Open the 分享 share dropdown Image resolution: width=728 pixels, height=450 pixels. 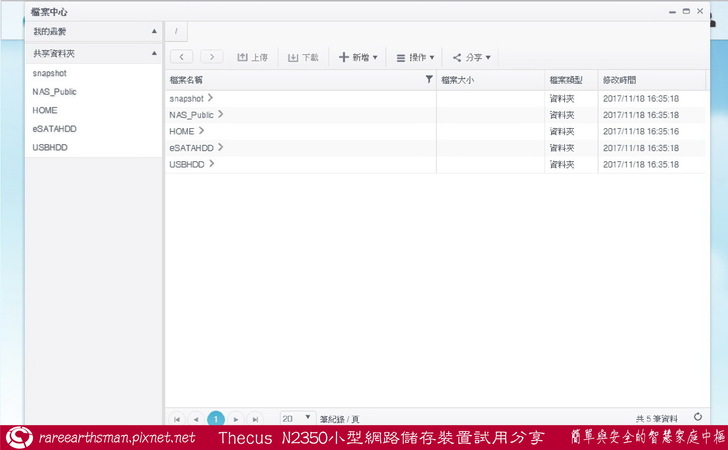[471, 57]
